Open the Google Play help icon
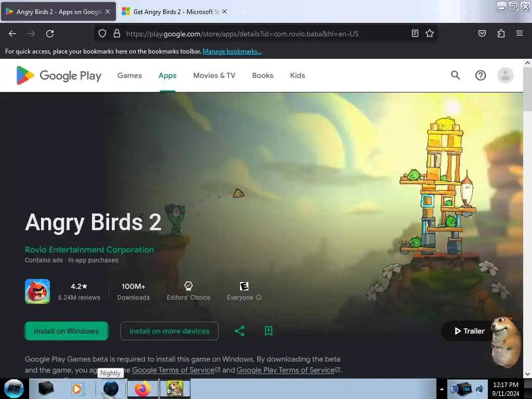532x399 pixels. click(481, 75)
